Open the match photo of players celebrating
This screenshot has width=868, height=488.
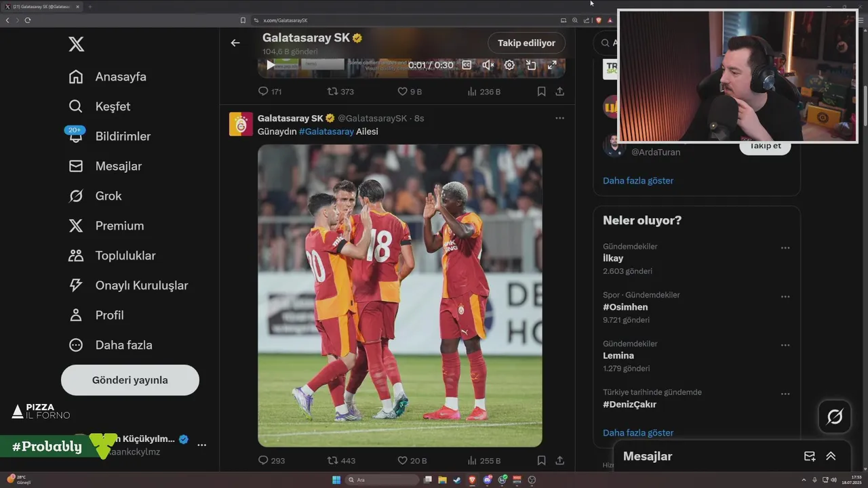coord(400,296)
